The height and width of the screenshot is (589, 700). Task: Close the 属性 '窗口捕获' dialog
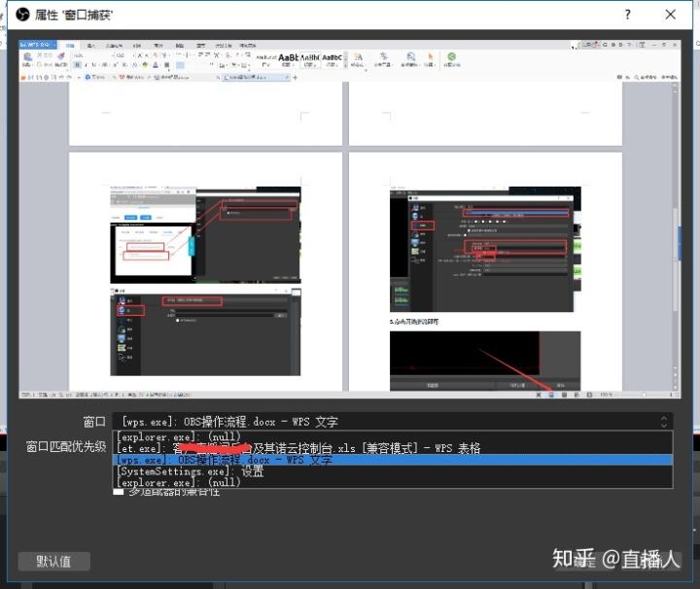click(670, 15)
